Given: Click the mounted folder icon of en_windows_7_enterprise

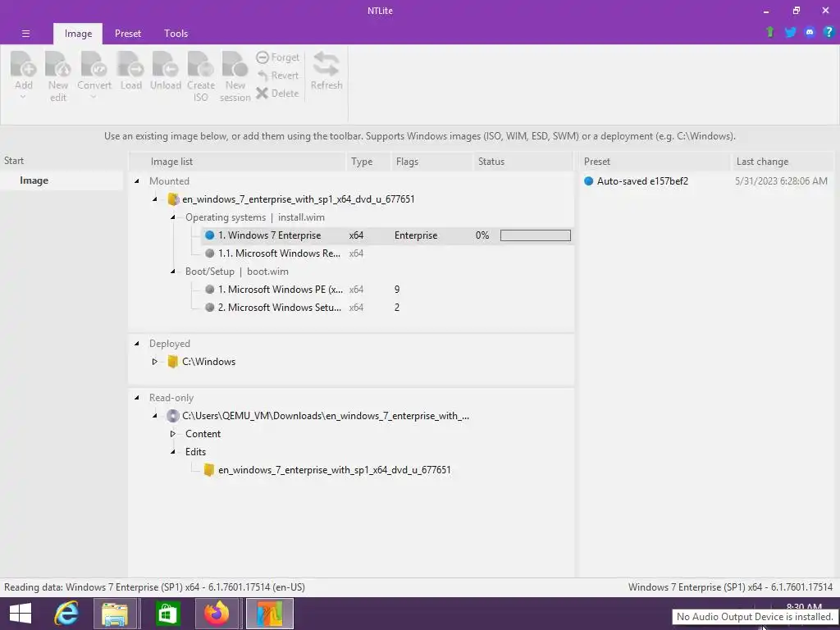Looking at the screenshot, I should point(172,199).
